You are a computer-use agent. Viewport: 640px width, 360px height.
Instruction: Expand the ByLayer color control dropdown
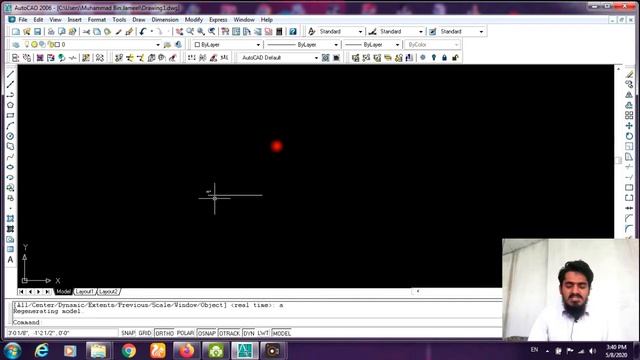pyautogui.click(x=258, y=44)
